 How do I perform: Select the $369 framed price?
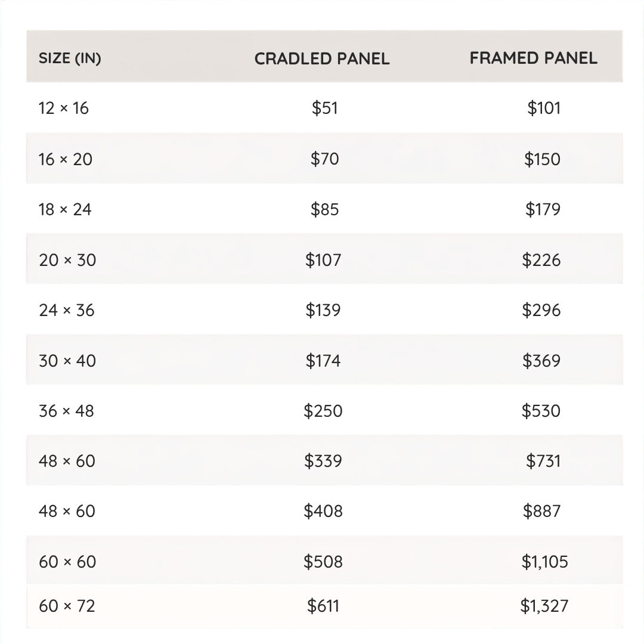pos(541,361)
